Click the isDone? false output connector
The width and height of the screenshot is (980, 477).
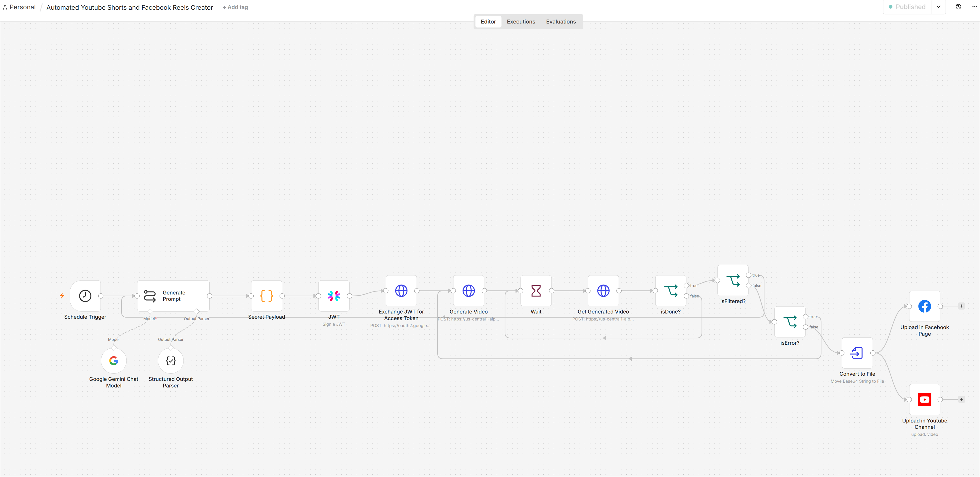(686, 296)
